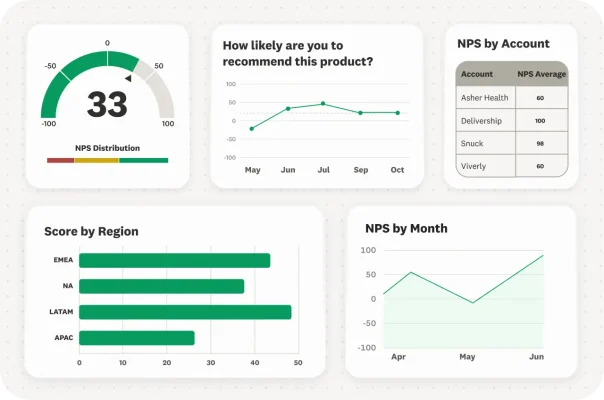Click the gauge 100 label
This screenshot has height=400, width=604.
(168, 124)
